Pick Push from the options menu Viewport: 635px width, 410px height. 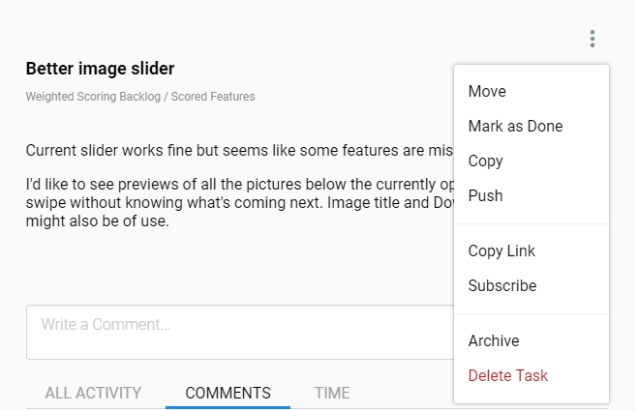tap(485, 195)
